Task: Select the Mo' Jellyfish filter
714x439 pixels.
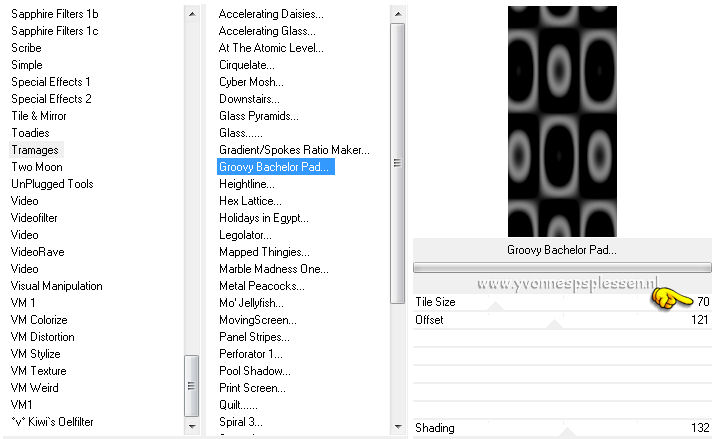Action: (251, 303)
